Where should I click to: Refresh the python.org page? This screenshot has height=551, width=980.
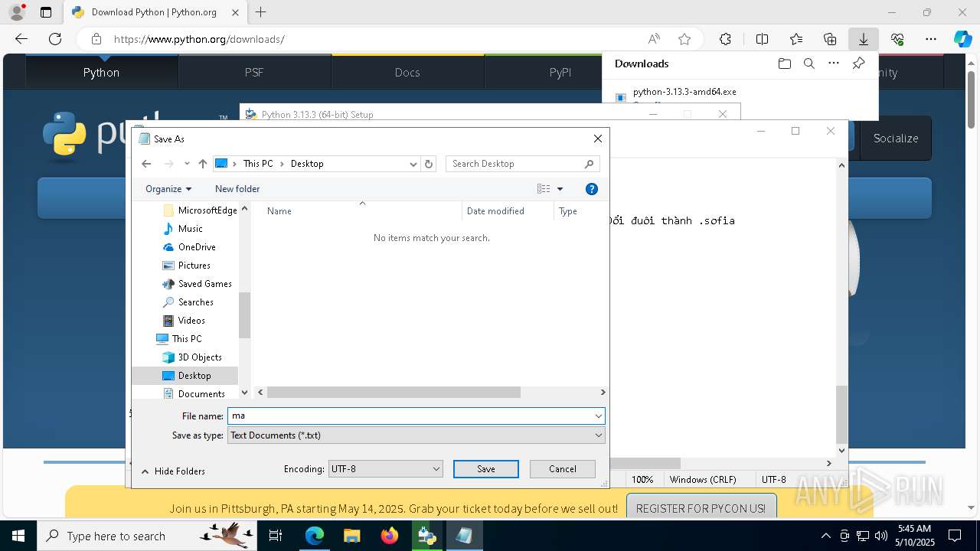click(x=55, y=39)
